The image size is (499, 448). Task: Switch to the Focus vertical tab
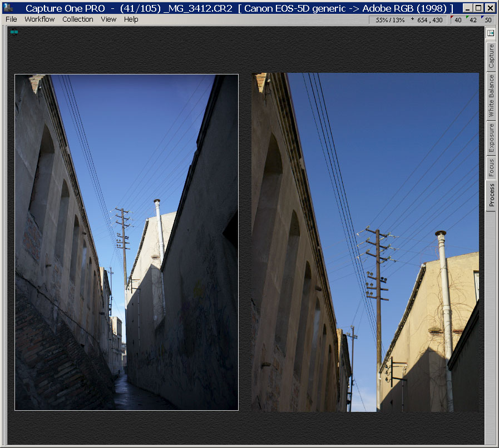pos(491,167)
